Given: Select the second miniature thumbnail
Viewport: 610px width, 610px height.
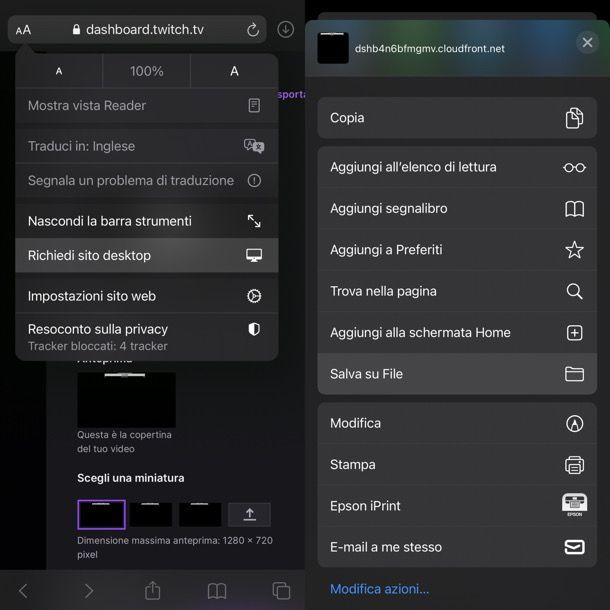Looking at the screenshot, I should 151,515.
